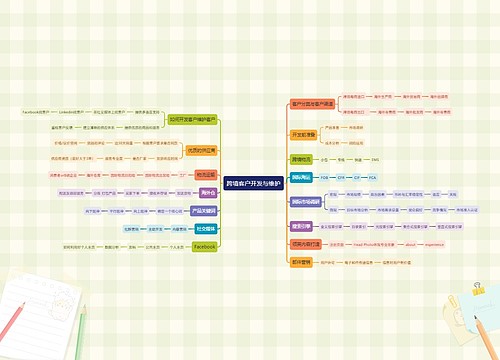Select the experience leaf node
The height and width of the screenshot is (360, 500).
point(434,245)
